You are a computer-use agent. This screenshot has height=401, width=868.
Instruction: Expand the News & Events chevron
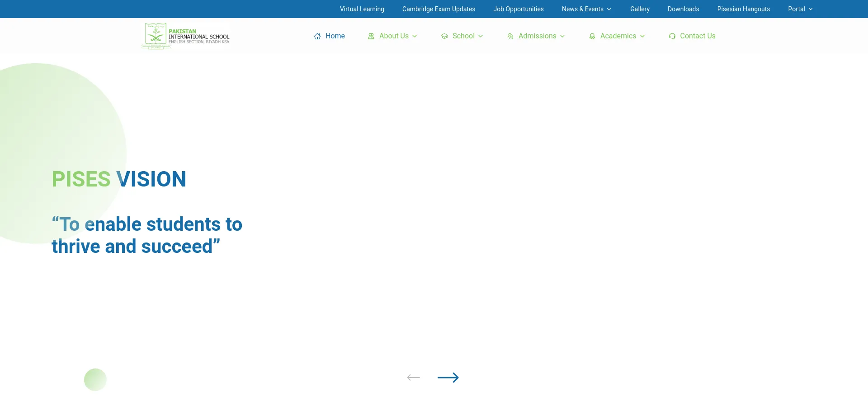(x=609, y=9)
